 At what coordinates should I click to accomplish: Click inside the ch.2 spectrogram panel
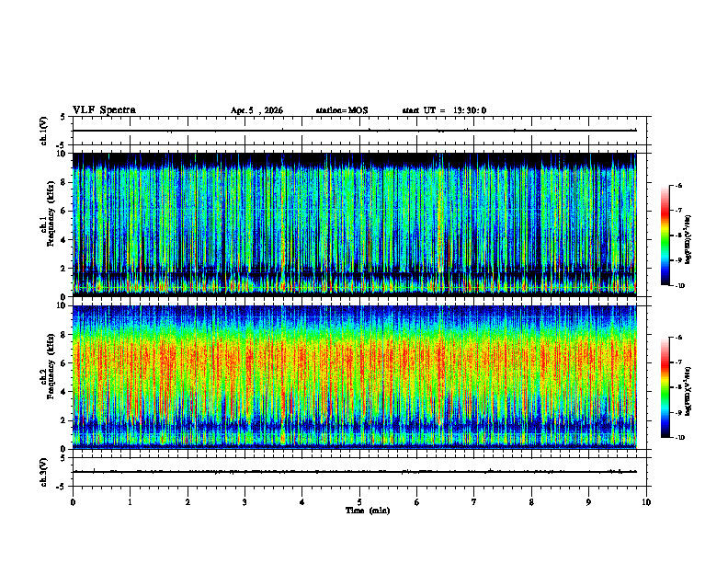[x=354, y=377]
